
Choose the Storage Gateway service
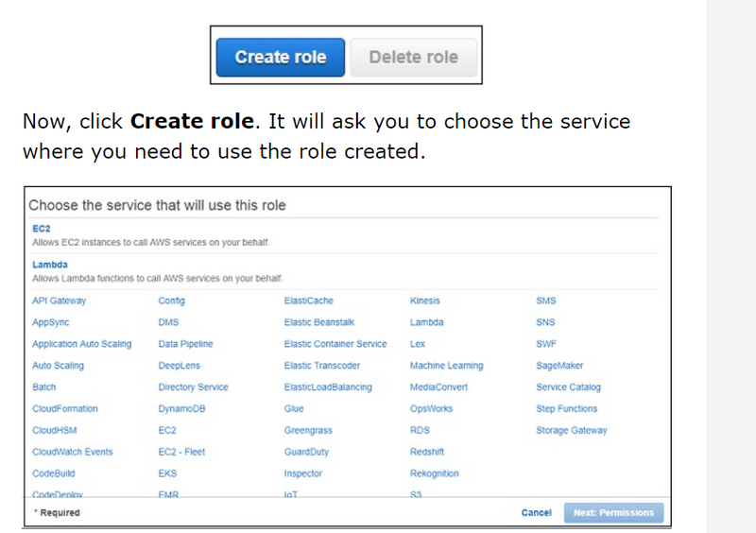[571, 431]
